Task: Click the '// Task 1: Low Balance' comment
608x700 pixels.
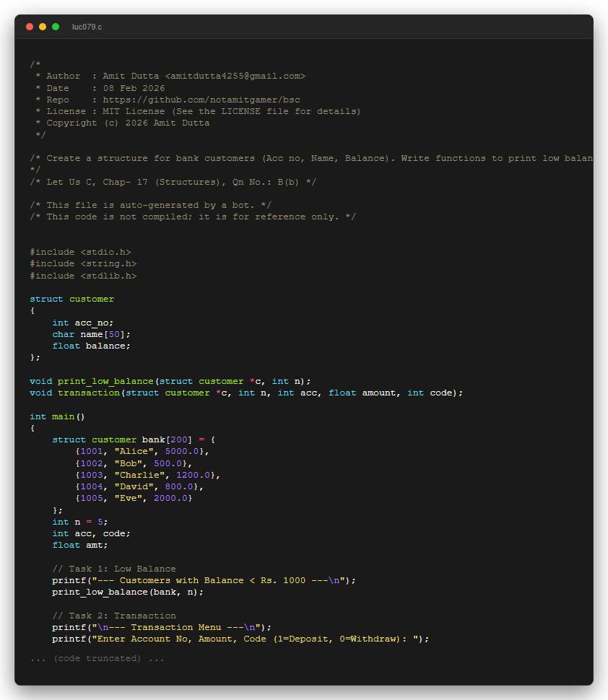Action: coord(114,569)
